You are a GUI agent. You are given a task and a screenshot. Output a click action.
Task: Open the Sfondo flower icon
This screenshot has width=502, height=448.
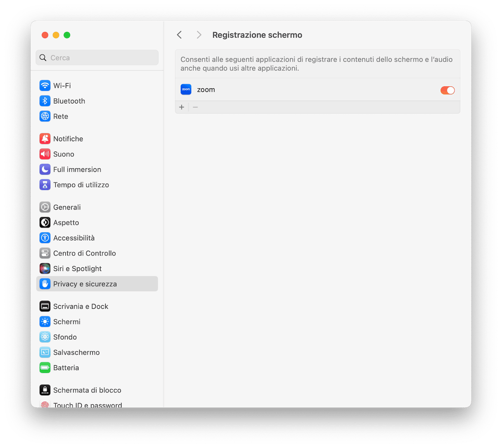click(x=45, y=337)
